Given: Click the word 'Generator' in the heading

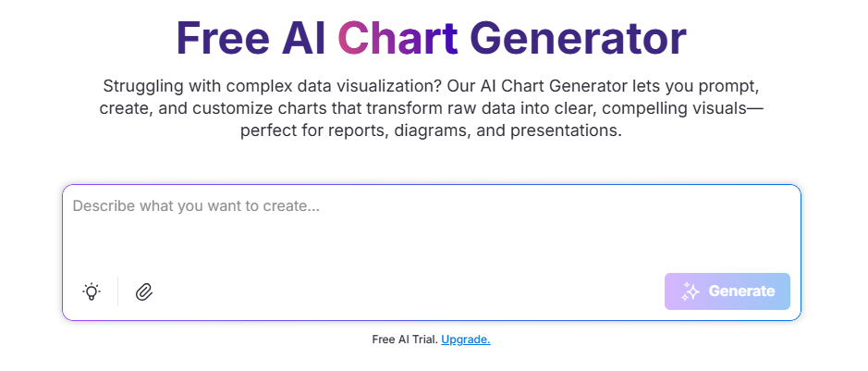Looking at the screenshot, I should (578, 38).
